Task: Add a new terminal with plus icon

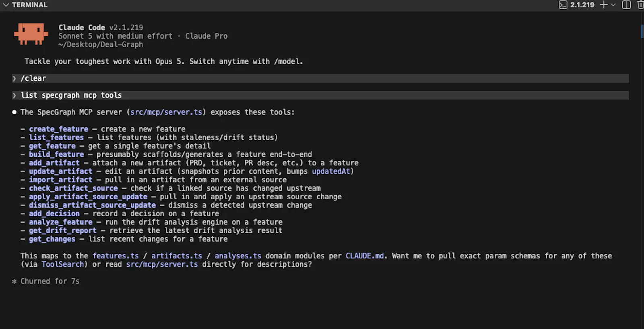Action: 603,5
